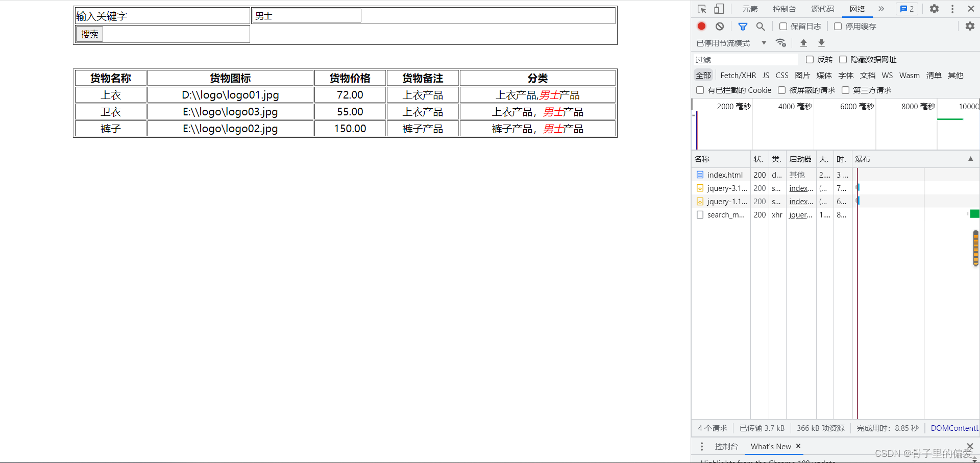980x463 pixels.
Task: Filter requests by Fetch/XHR
Action: tap(738, 75)
